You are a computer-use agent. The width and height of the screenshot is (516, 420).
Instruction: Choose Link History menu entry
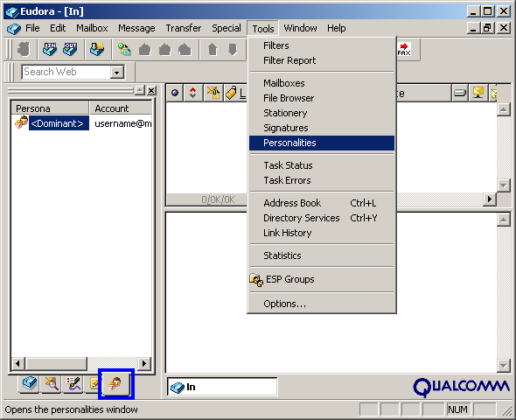(x=322, y=233)
